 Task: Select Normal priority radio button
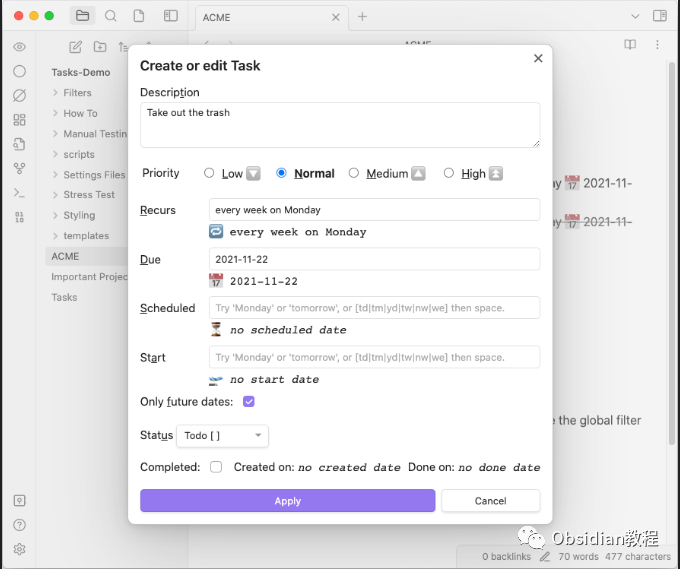tap(281, 173)
